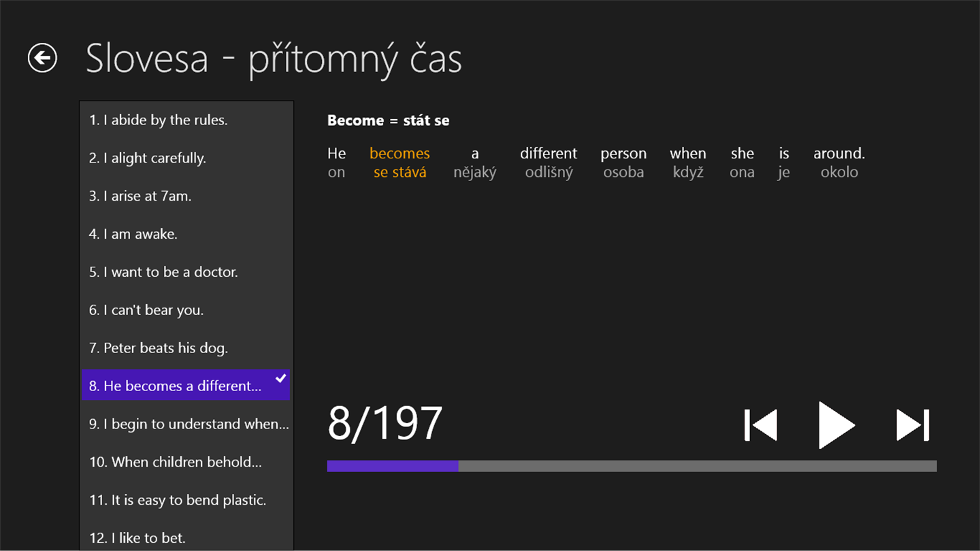The image size is (980, 551).
Task: Go to the previous sentence
Action: coord(761,425)
